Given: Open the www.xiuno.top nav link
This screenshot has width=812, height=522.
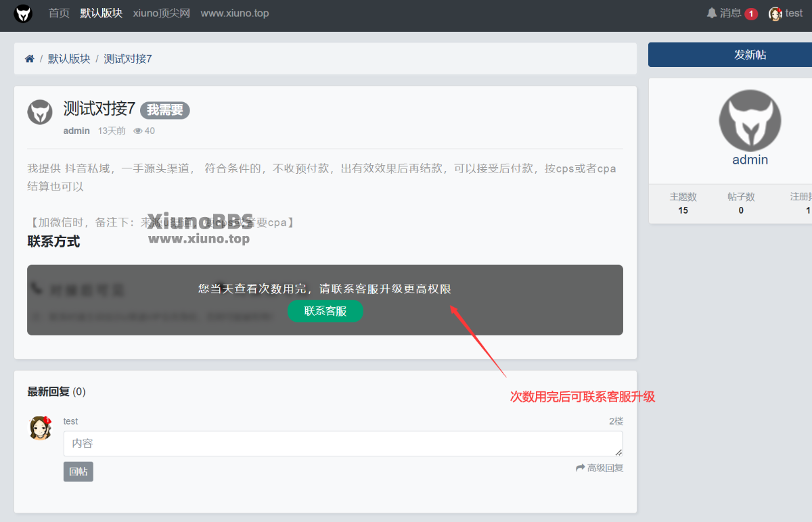Looking at the screenshot, I should point(235,13).
